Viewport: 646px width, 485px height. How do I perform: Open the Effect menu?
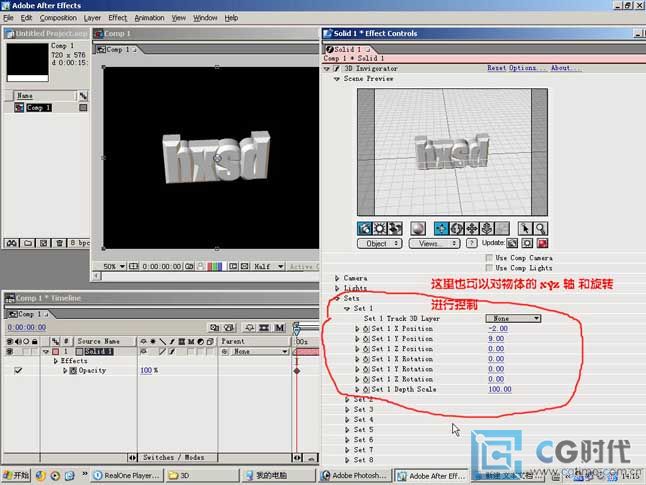[x=118, y=18]
